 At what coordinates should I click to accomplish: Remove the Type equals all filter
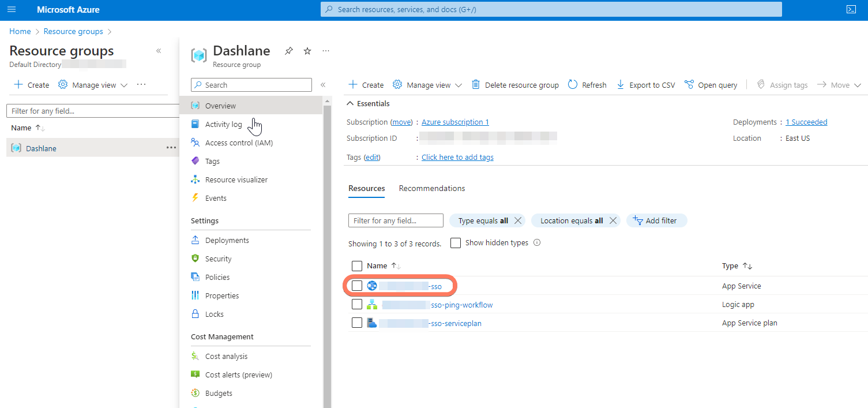pyautogui.click(x=518, y=220)
